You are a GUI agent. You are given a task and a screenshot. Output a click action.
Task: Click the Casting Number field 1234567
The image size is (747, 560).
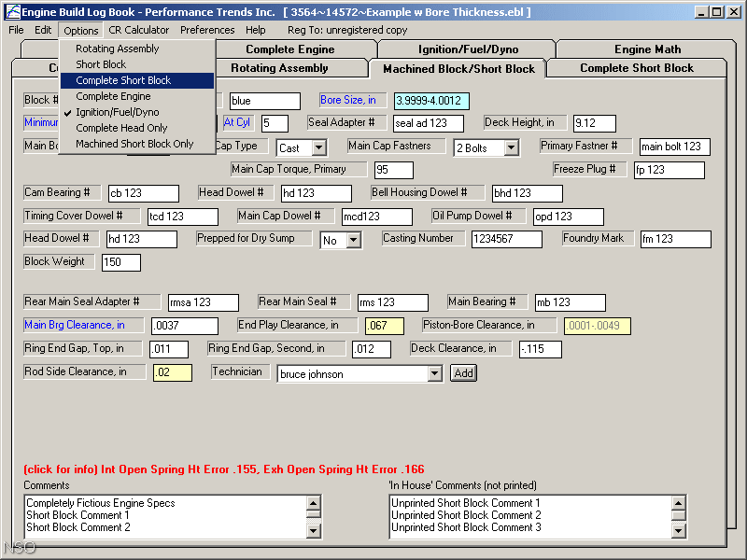point(507,239)
